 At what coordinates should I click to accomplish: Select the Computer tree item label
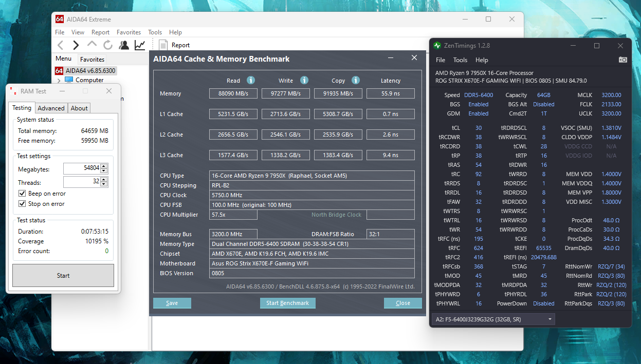(x=89, y=80)
